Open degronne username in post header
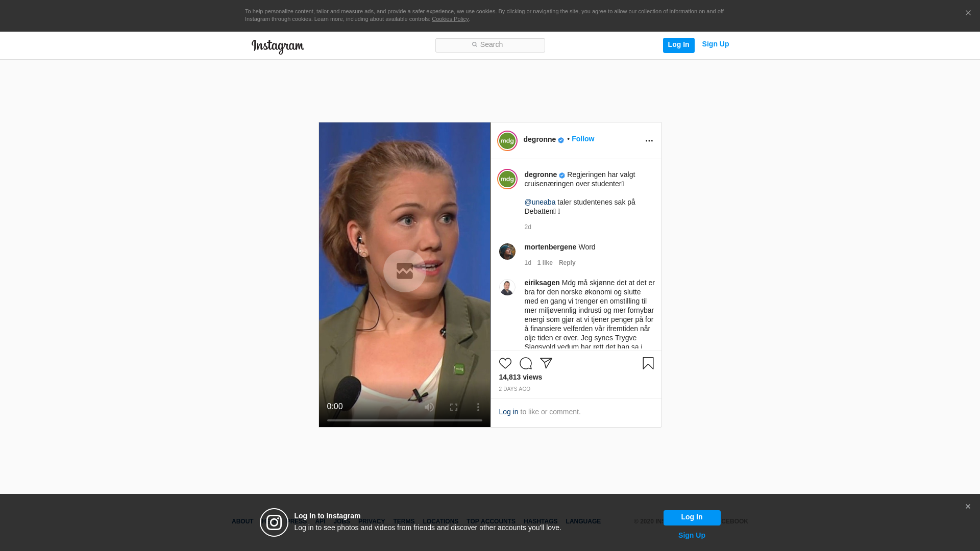The image size is (980, 551). click(540, 139)
